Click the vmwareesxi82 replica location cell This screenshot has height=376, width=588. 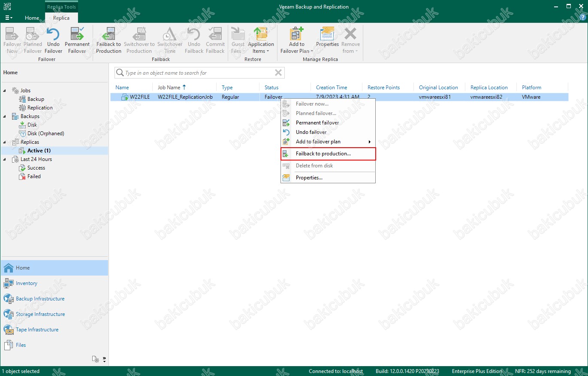pos(486,97)
